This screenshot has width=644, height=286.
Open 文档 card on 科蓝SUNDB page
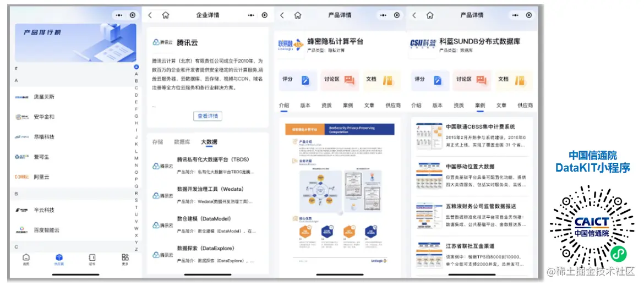[514, 80]
